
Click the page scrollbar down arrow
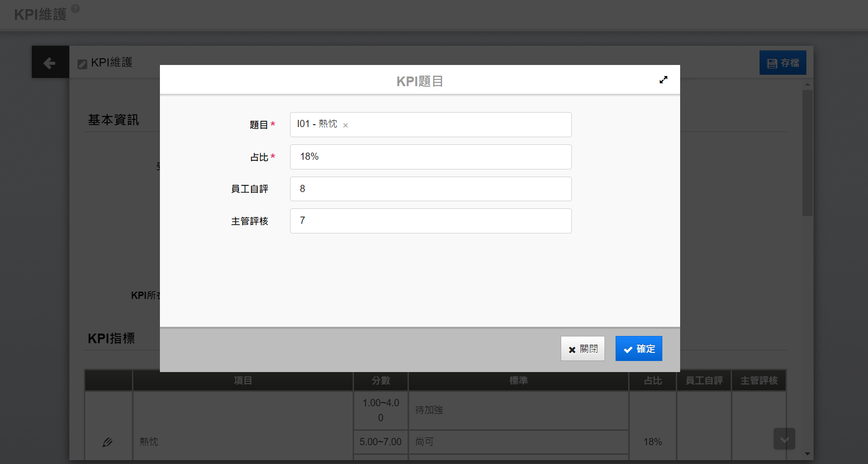(x=807, y=453)
